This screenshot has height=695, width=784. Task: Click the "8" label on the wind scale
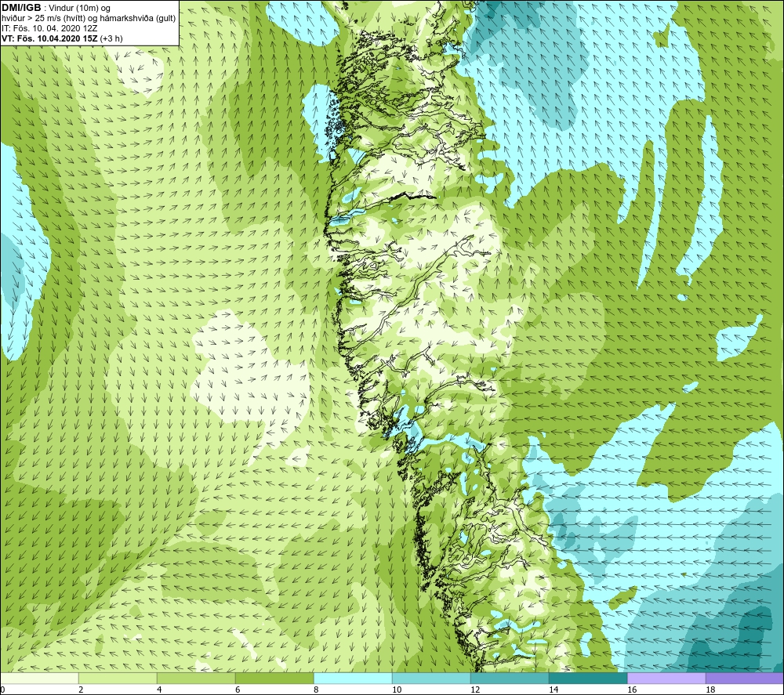(x=316, y=690)
